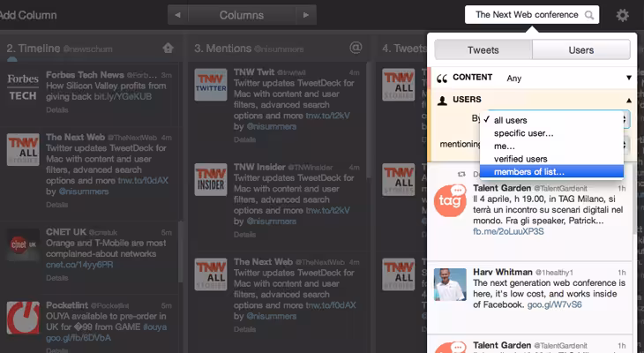Focus The Next Web conference search field
The width and height of the screenshot is (644, 353).
[x=532, y=15]
